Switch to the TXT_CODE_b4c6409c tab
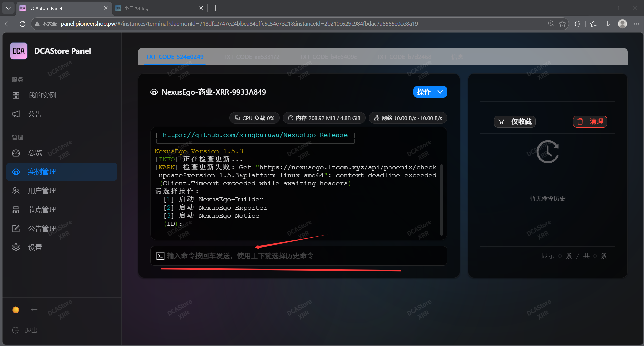This screenshot has height=346, width=644. pos(328,57)
